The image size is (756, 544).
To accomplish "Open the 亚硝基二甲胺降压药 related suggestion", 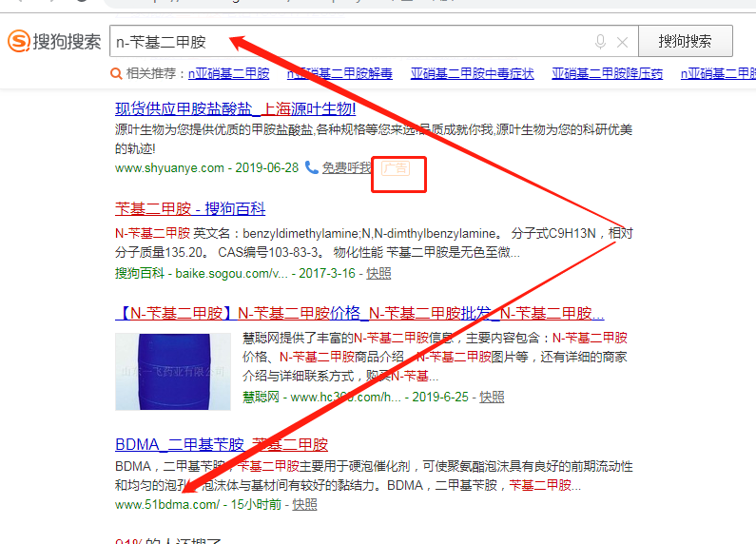I will (607, 73).
